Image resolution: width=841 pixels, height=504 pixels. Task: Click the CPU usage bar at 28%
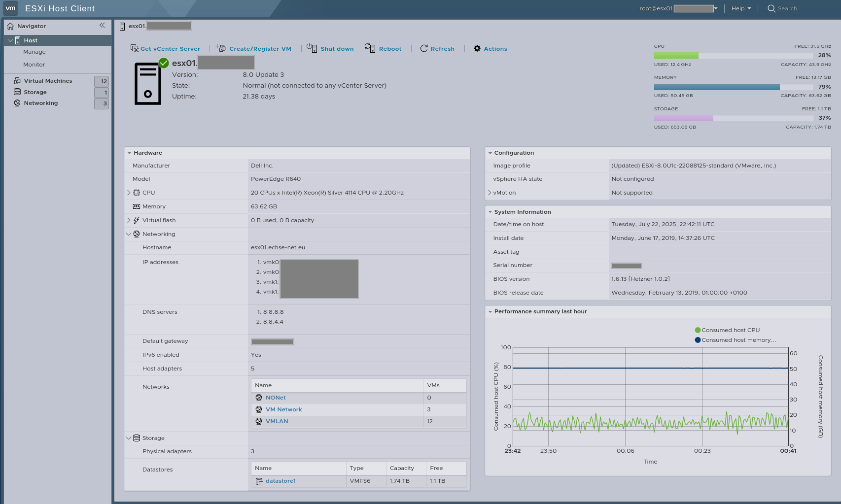(733, 55)
